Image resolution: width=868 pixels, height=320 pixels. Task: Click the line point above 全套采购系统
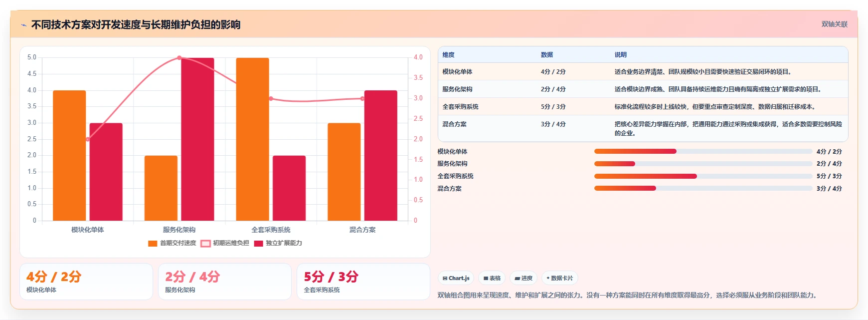pyautogui.click(x=271, y=98)
